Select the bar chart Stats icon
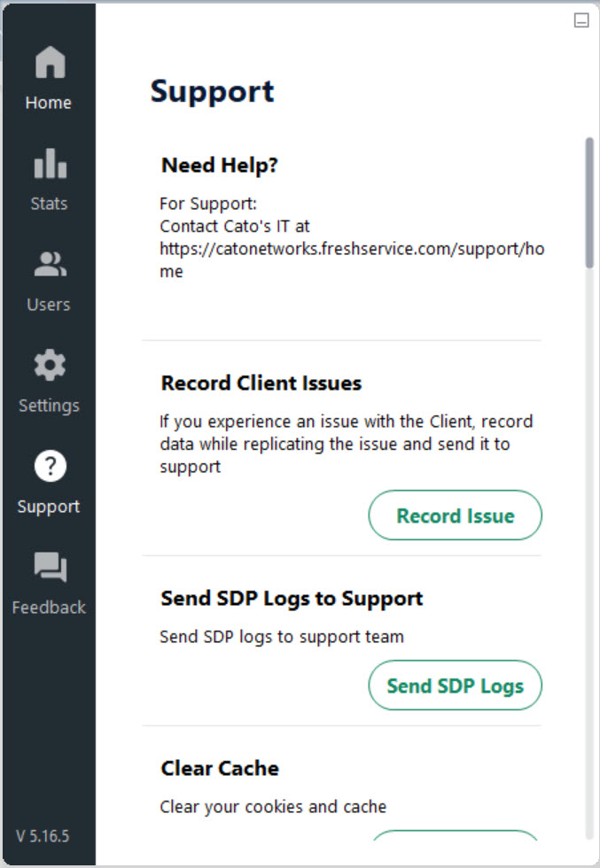Image resolution: width=600 pixels, height=868 pixels. coord(48,163)
